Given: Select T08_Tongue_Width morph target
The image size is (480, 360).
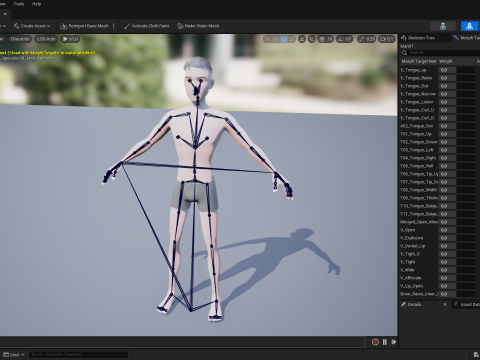Looking at the screenshot, I should click(x=418, y=190).
